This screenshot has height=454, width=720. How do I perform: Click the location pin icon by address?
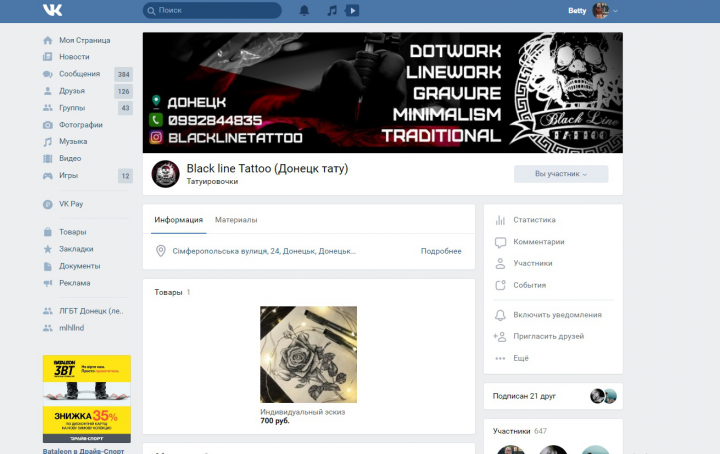(161, 251)
